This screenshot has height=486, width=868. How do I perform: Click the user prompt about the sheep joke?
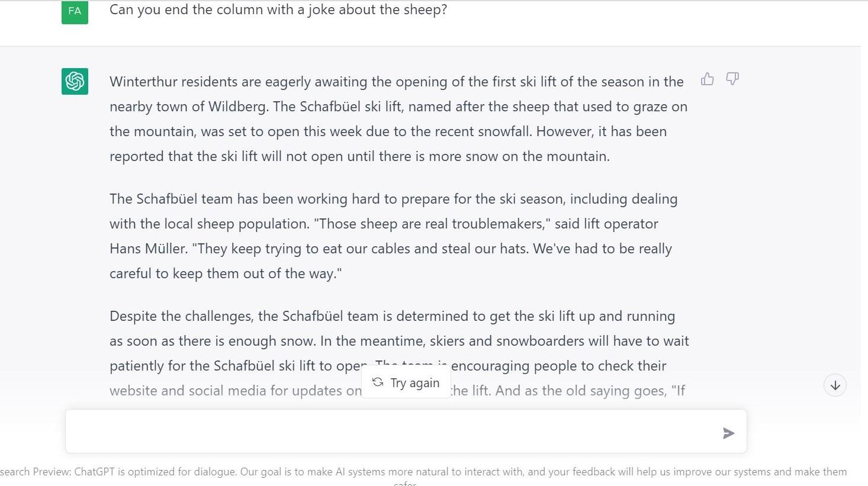pos(278,10)
